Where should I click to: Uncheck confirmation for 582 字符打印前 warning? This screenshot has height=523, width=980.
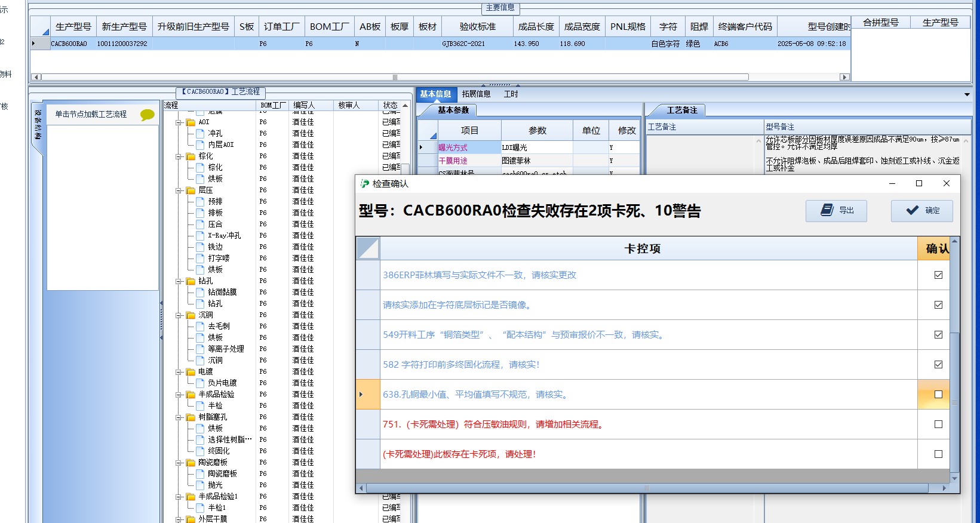pos(938,365)
